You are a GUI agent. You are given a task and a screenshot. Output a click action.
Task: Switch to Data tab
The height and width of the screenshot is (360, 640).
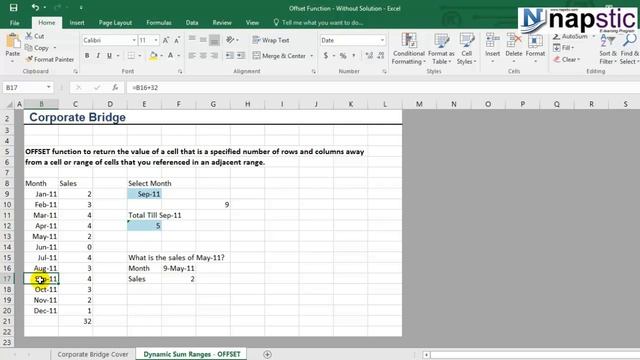point(192,22)
